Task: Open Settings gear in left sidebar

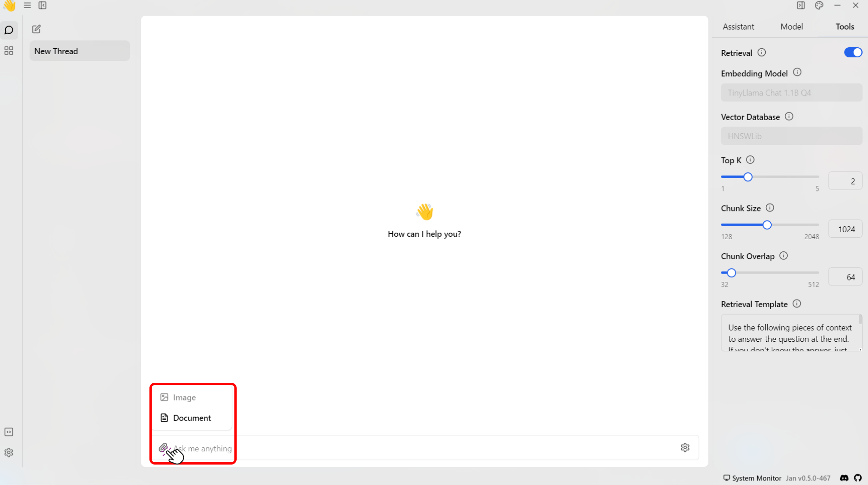Action: coord(9,453)
